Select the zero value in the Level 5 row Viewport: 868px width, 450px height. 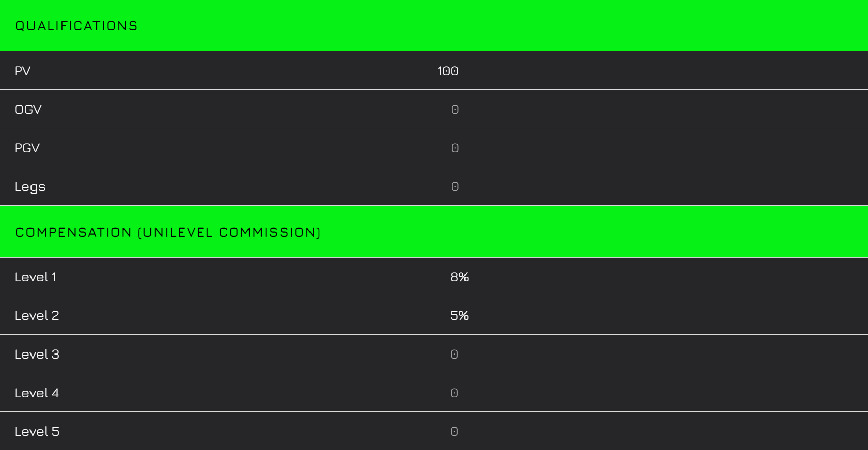coord(454,431)
